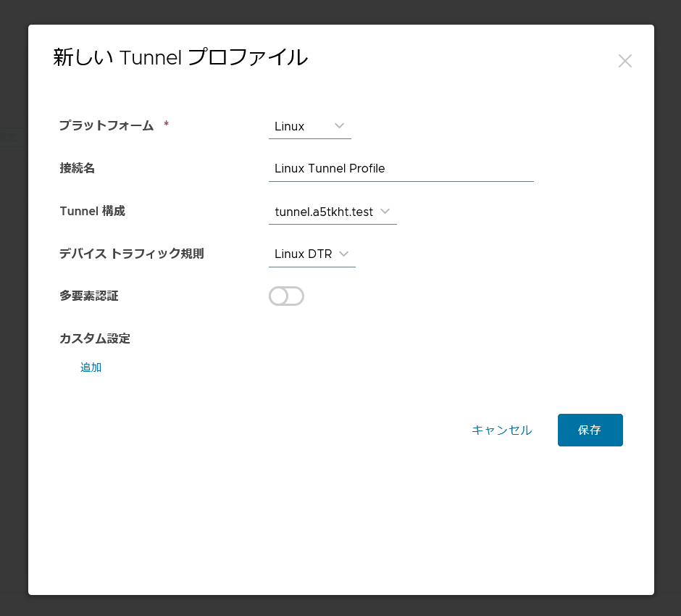Close the new Tunnel profile dialog
The width and height of the screenshot is (681, 616).
(625, 61)
